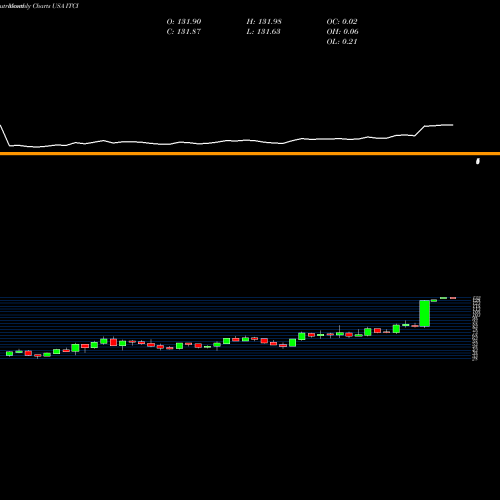Select the low price value 'L: 131.63'

coord(263,32)
